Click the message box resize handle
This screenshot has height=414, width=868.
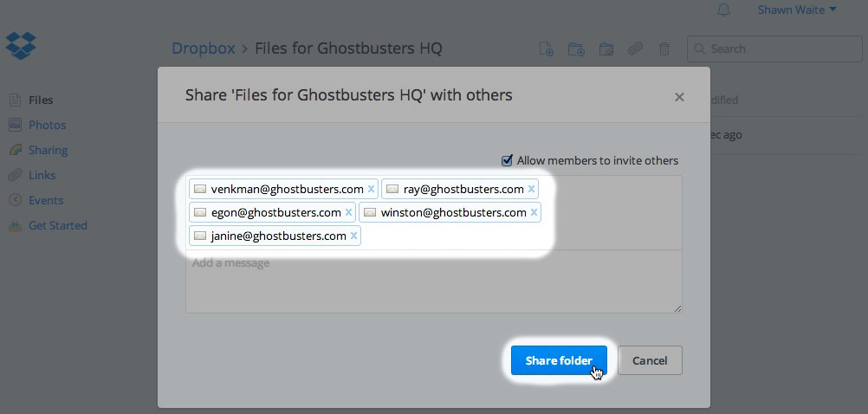point(677,308)
